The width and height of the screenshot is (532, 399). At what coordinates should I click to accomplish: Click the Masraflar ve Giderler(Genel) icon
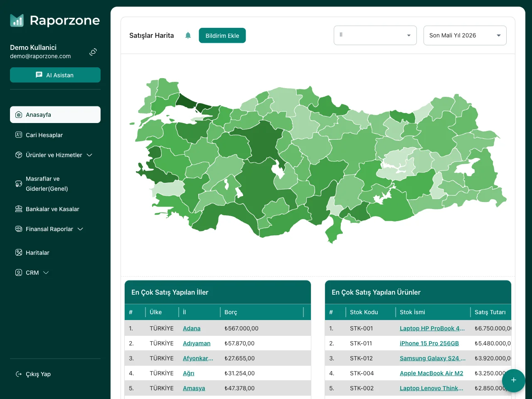point(19,184)
